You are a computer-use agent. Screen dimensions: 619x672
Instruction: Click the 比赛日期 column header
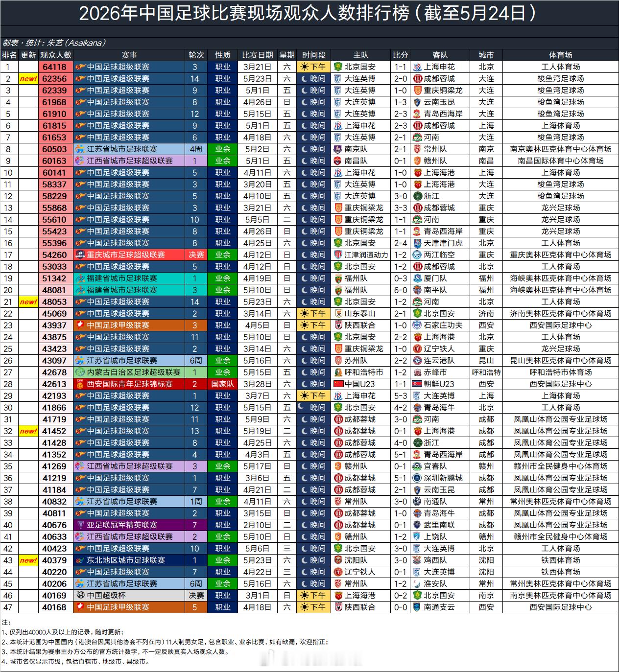258,55
